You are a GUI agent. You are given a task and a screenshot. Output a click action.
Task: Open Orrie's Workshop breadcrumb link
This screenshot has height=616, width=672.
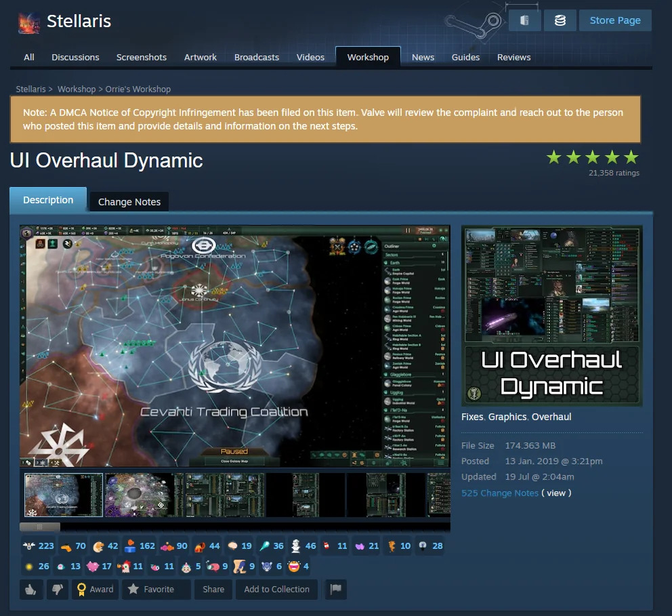[138, 89]
